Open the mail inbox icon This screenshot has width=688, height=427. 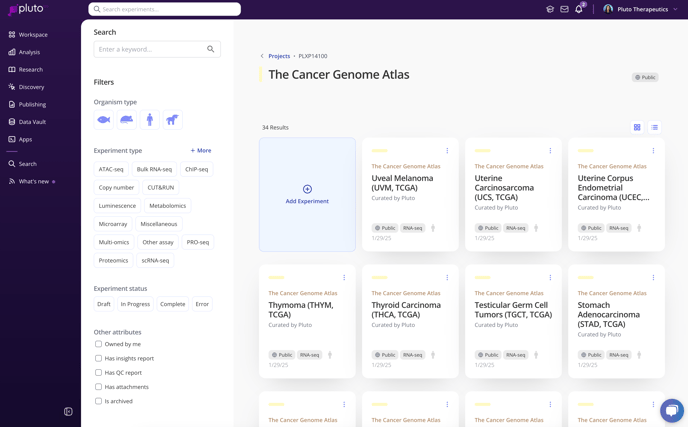pos(564,9)
